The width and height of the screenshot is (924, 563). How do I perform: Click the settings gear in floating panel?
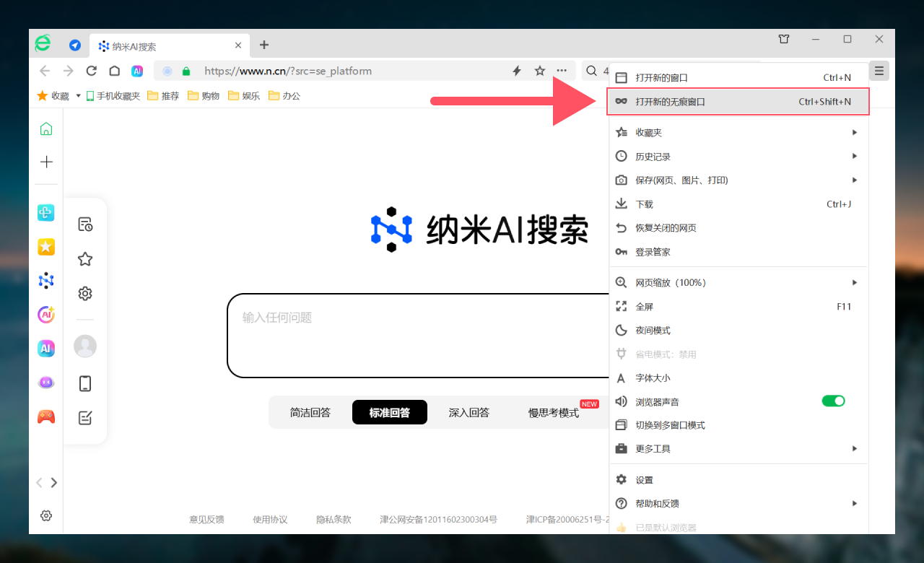[85, 294]
